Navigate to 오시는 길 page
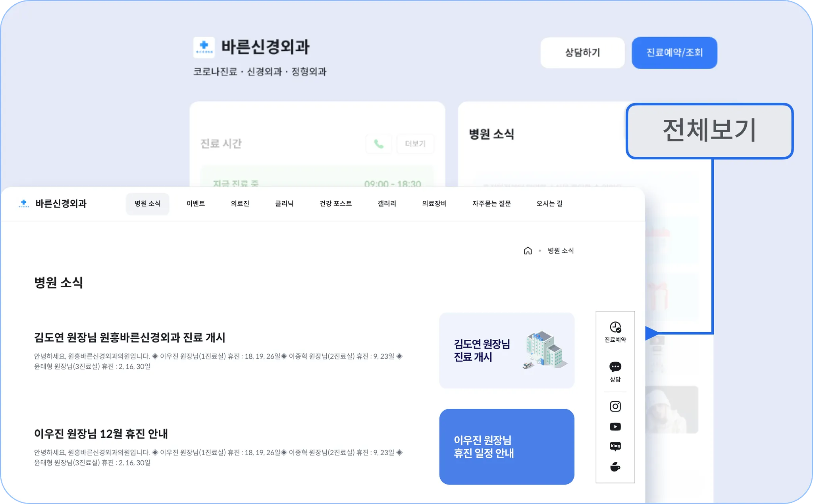Viewport: 813px width, 504px height. (549, 204)
